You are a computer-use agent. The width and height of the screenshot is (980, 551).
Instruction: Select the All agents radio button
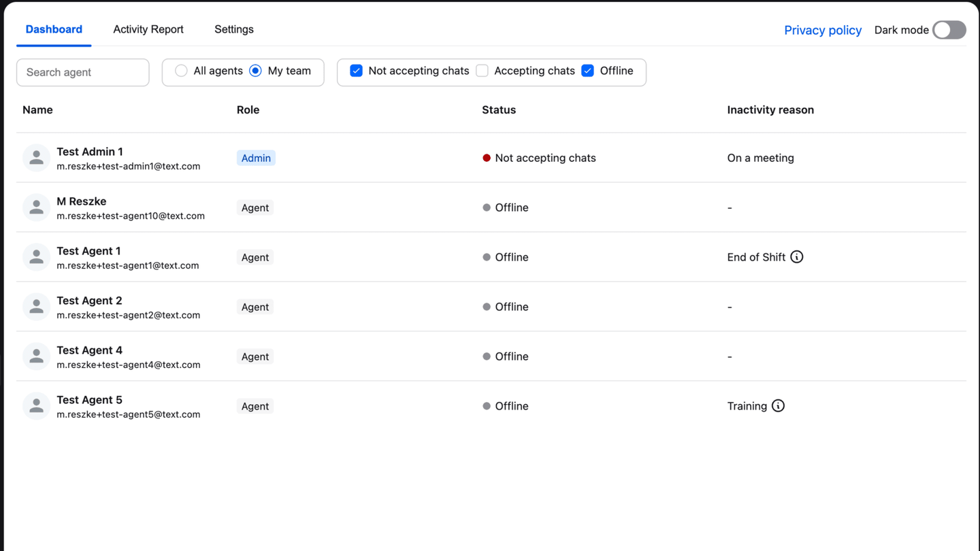(x=181, y=71)
